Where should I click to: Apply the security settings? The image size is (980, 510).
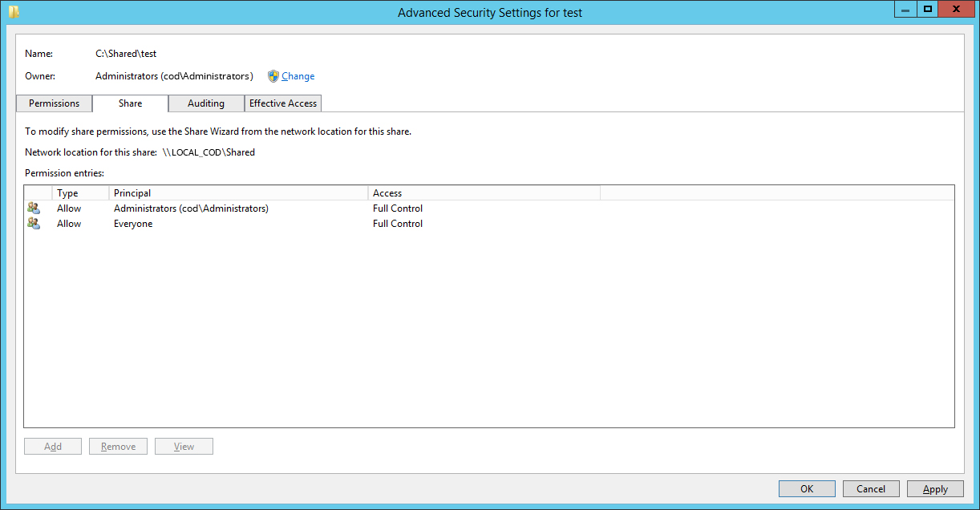tap(936, 489)
